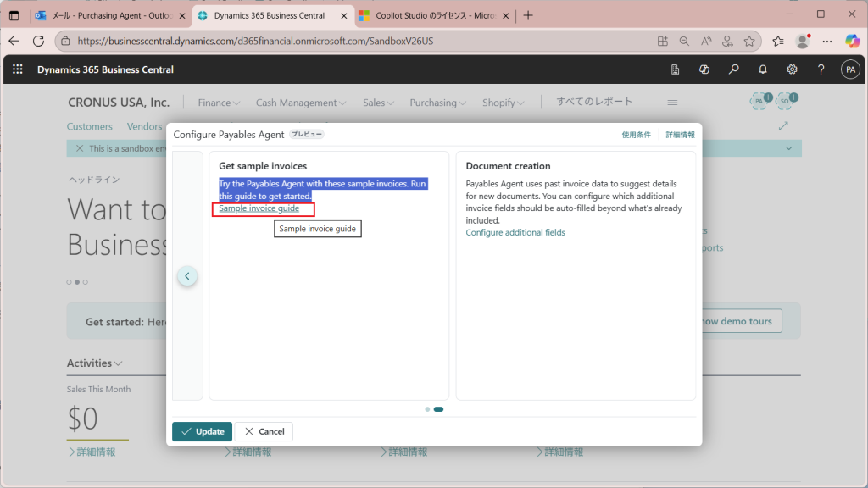Select the first headline carousel dot
The image size is (868, 488).
70,282
